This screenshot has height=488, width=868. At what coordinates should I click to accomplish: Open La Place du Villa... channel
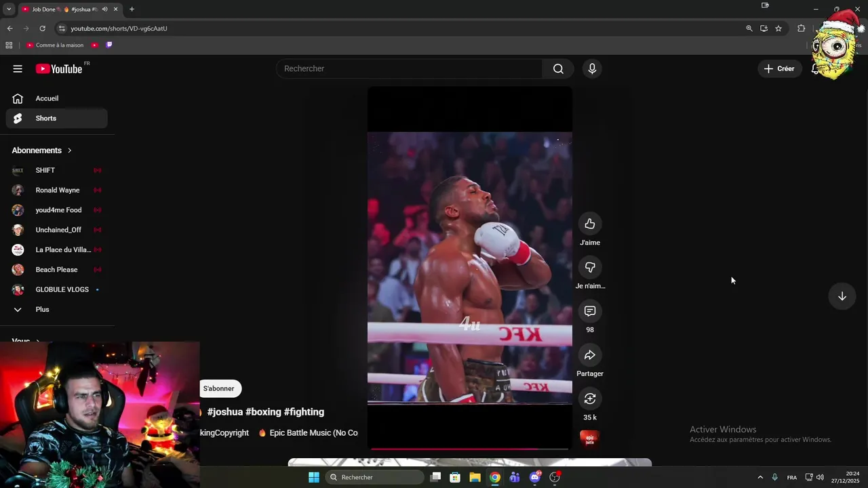coord(57,249)
